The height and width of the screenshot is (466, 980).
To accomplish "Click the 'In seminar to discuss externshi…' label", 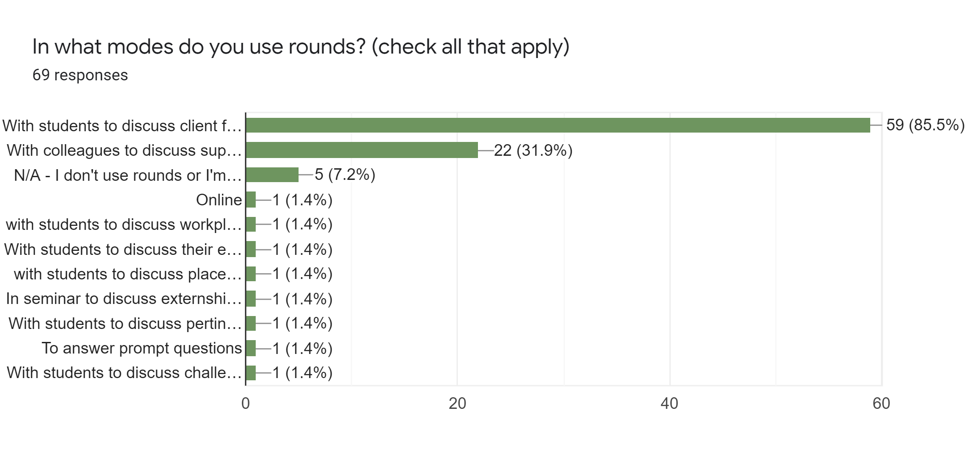I will (124, 299).
